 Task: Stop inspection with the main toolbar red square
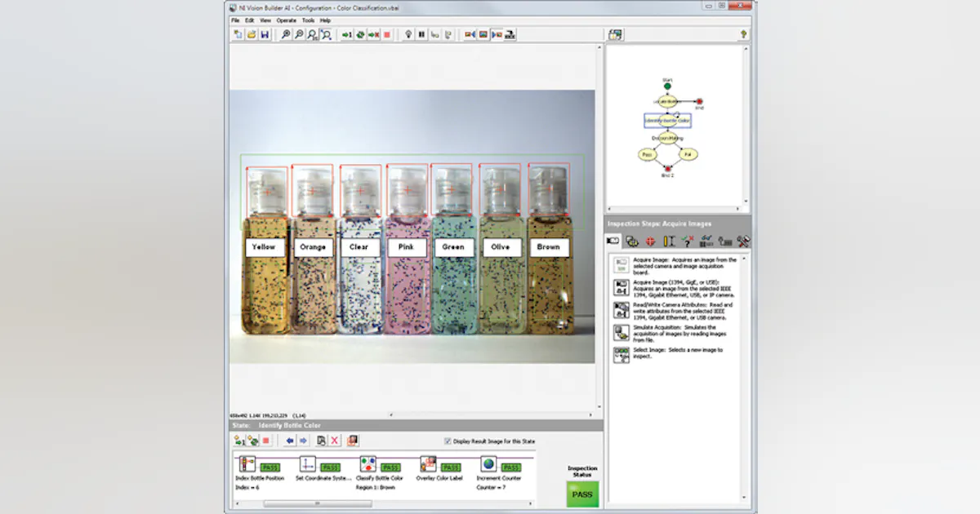coord(387,34)
